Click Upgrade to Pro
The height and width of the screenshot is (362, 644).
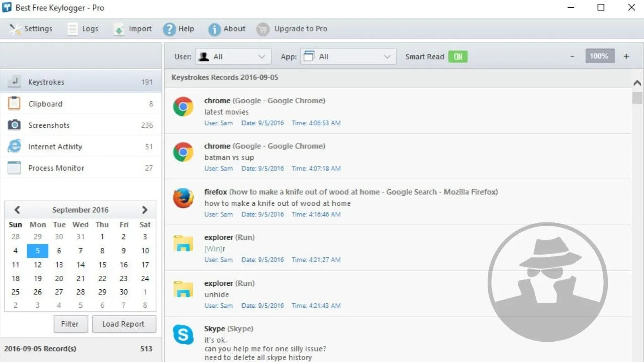pos(292,29)
